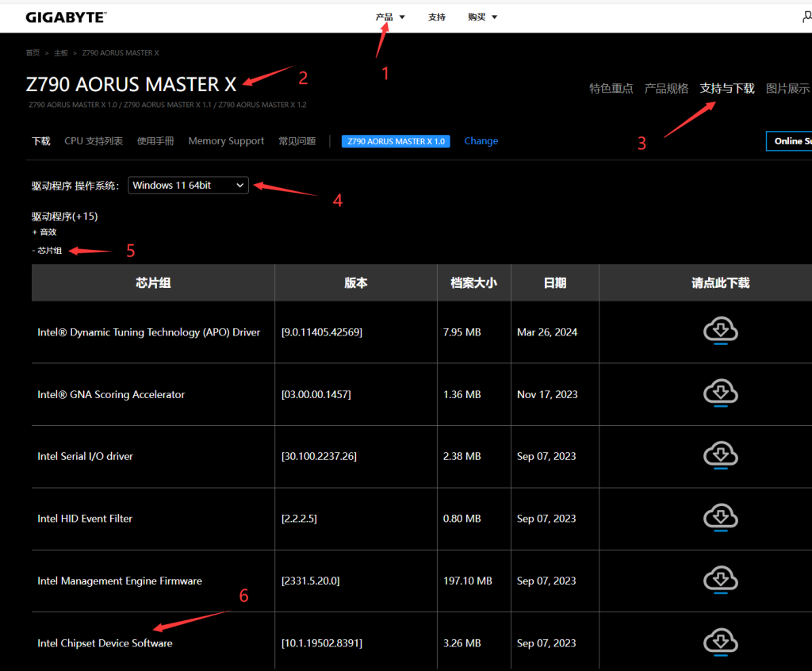Select the Memory Support sub-tab
812x671 pixels.
tap(226, 141)
